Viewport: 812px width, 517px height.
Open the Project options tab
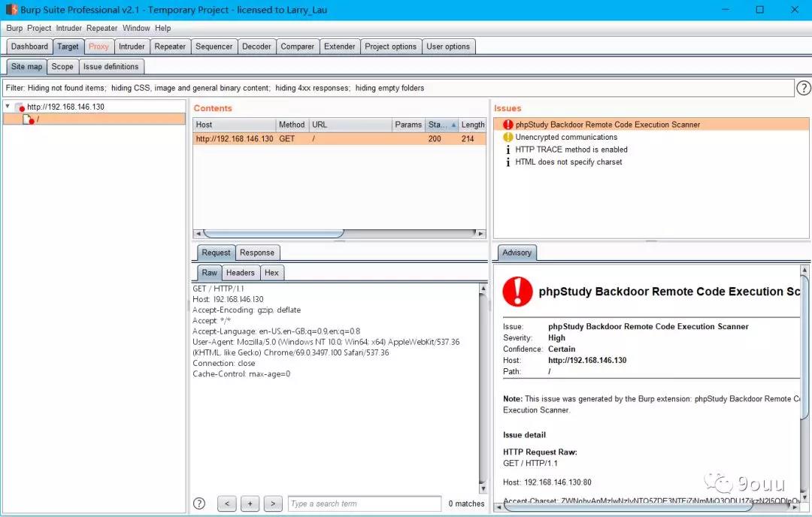pyautogui.click(x=390, y=46)
